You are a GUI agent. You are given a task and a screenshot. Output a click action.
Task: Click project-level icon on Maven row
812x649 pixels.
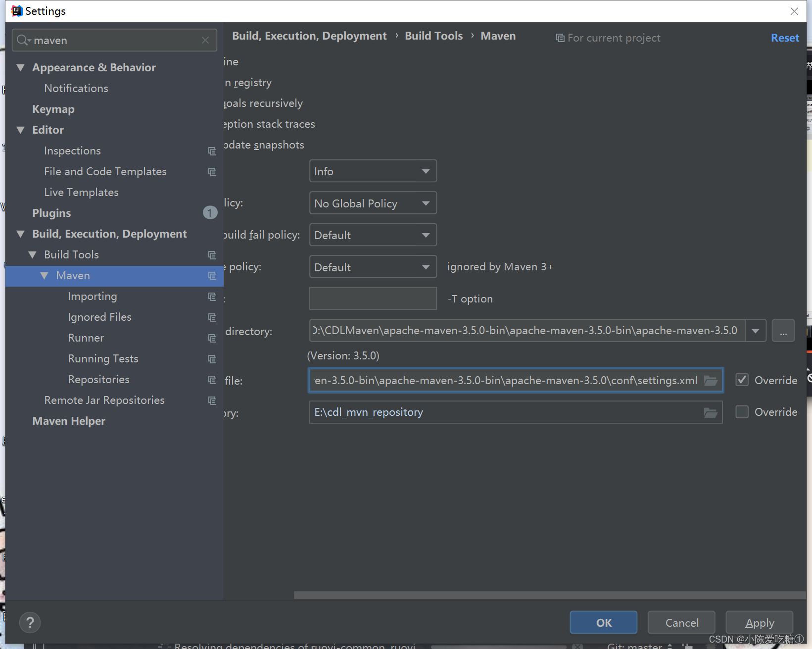click(212, 276)
